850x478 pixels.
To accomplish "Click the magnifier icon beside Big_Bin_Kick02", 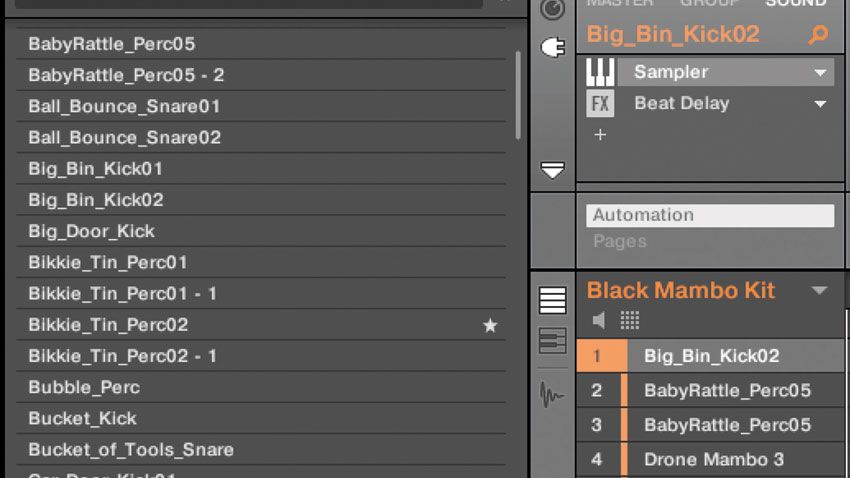I will pyautogui.click(x=818, y=35).
